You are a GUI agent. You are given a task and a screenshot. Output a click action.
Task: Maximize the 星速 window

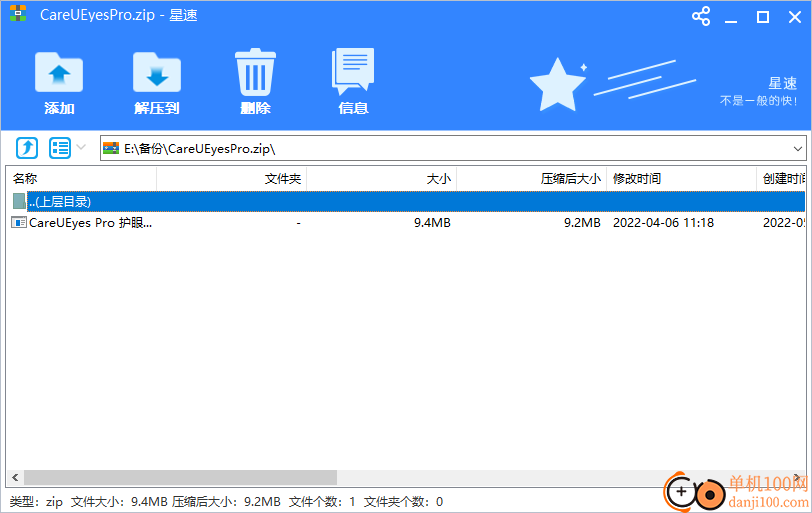[763, 17]
